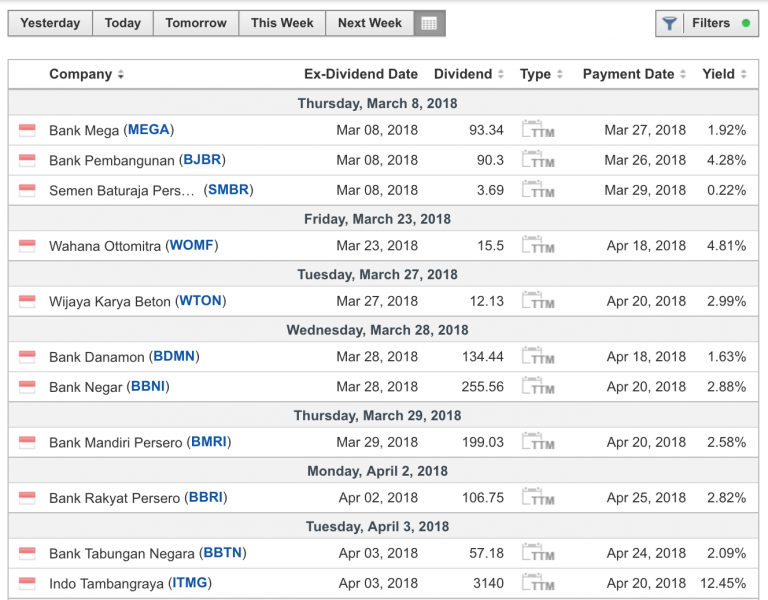768x600 pixels.
Task: Click the 4.81% yield value
Action: 726,246
